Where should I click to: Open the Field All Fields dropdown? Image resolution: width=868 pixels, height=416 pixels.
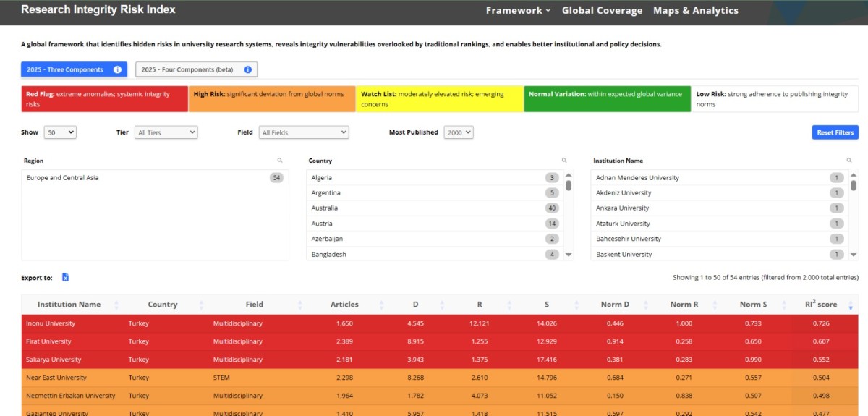304,133
